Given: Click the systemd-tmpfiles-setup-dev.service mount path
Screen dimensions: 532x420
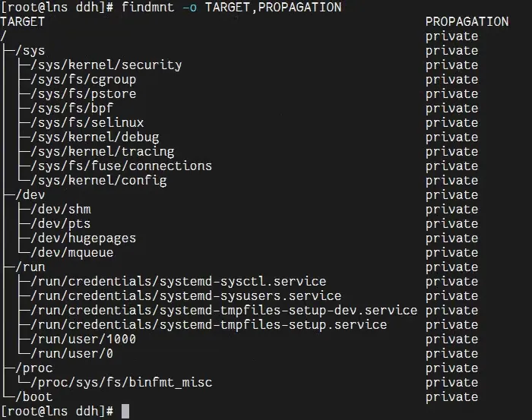Looking at the screenshot, I should point(223,311).
